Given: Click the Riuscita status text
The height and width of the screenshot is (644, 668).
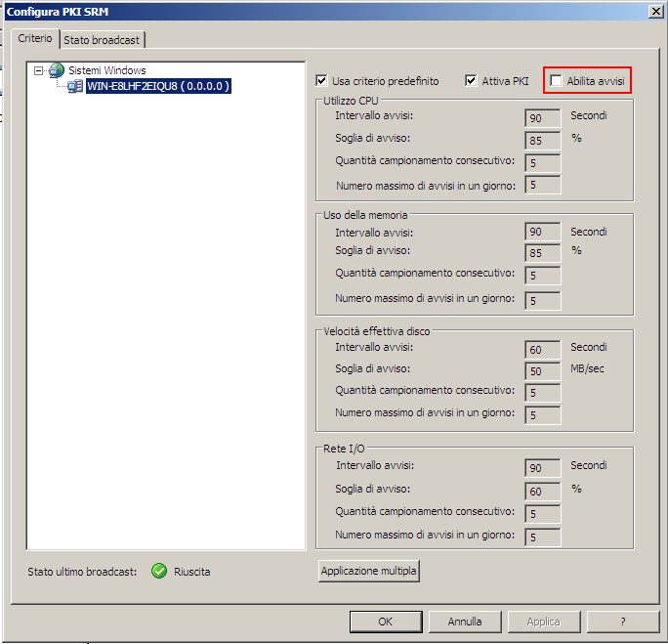Looking at the screenshot, I should (x=192, y=572).
